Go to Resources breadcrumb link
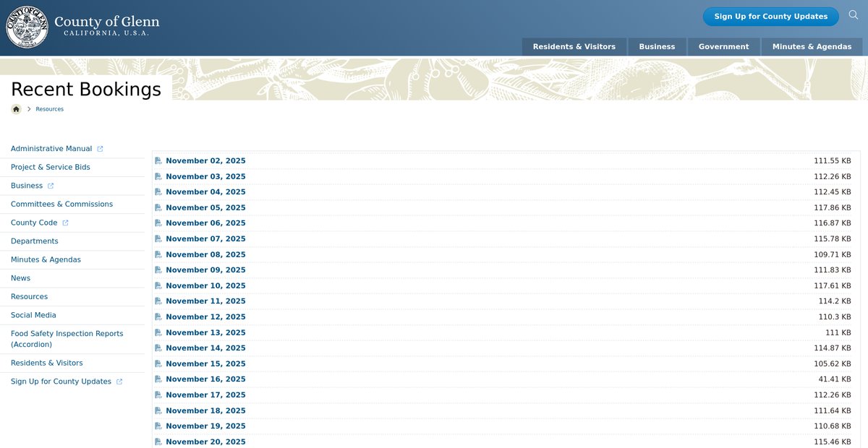Screen dimensions: 868x448 coord(50,109)
